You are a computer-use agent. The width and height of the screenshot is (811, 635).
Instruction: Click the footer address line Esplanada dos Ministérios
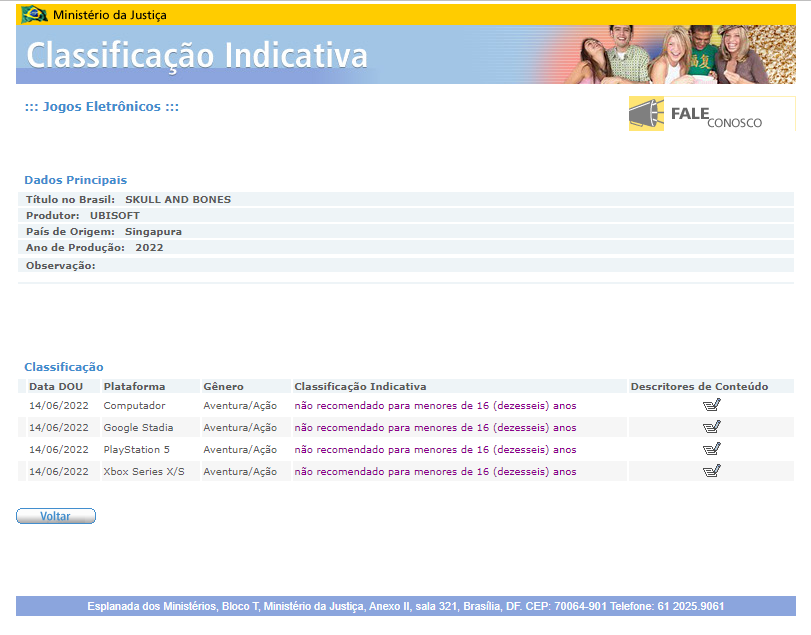pos(406,606)
